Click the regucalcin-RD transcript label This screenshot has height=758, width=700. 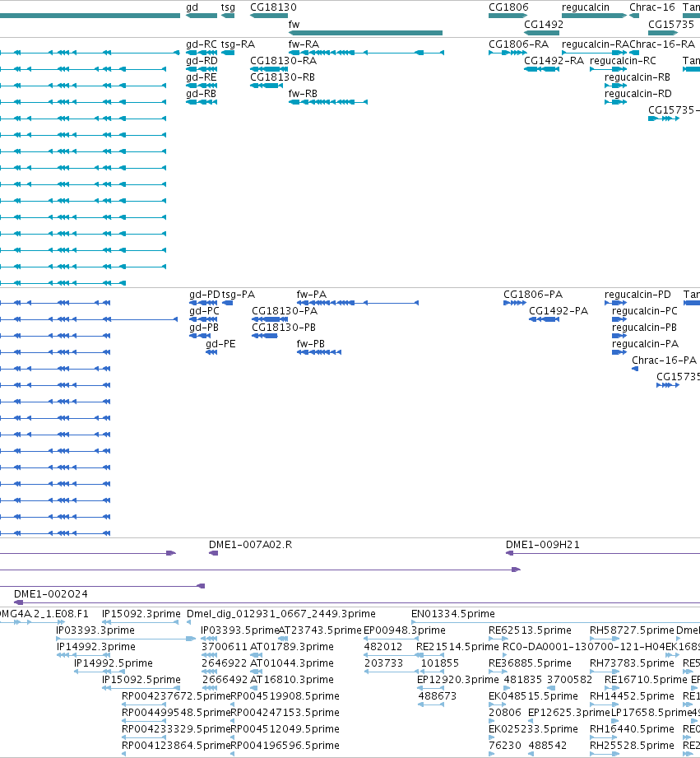(638, 94)
